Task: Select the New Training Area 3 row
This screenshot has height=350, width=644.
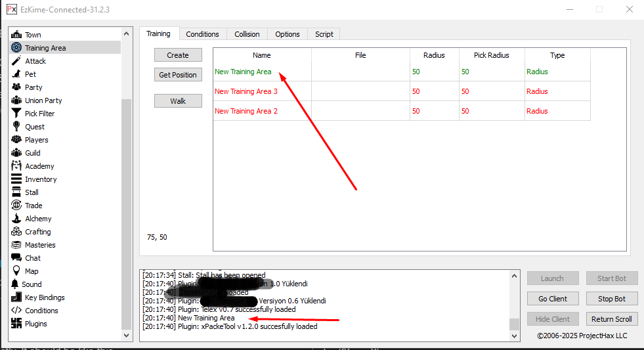Action: pos(246,91)
